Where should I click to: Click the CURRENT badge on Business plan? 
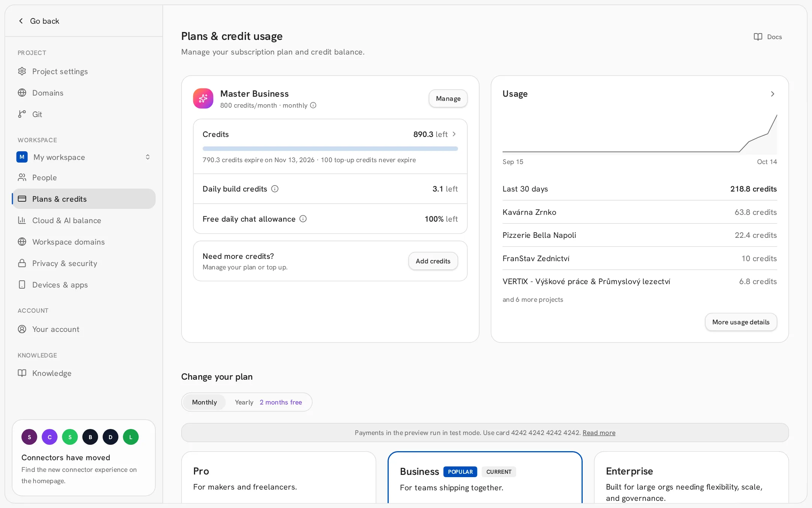pos(499,471)
